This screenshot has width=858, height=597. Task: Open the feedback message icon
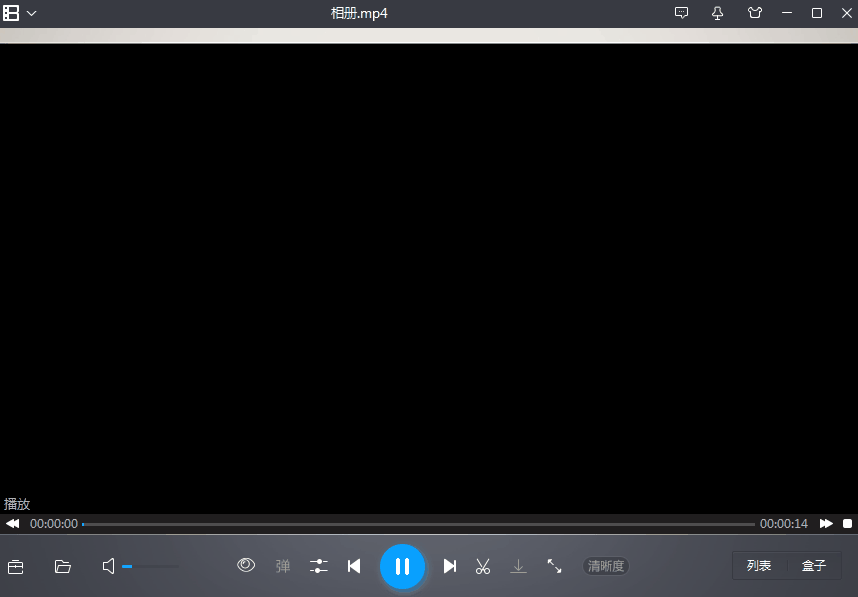coord(681,13)
